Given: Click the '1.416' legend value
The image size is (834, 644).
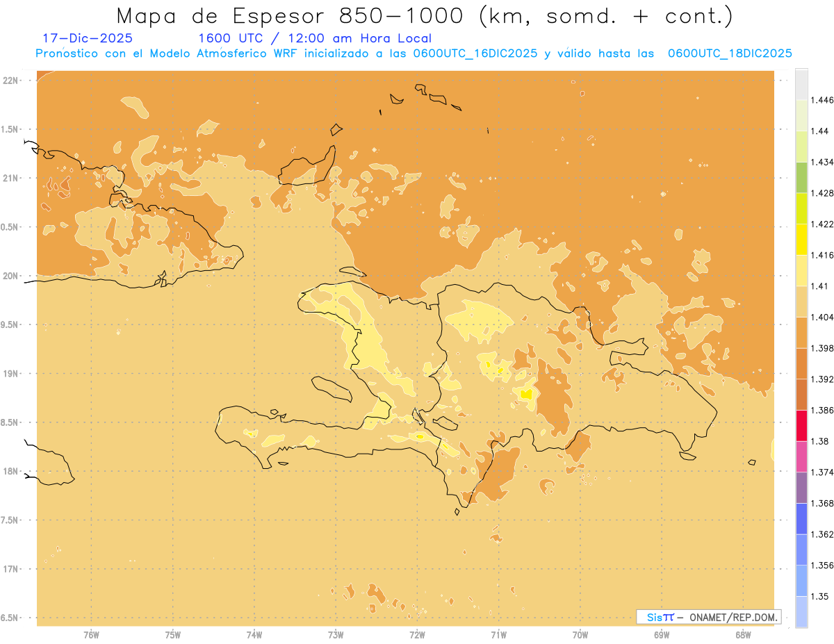Looking at the screenshot, I should click(x=822, y=255).
